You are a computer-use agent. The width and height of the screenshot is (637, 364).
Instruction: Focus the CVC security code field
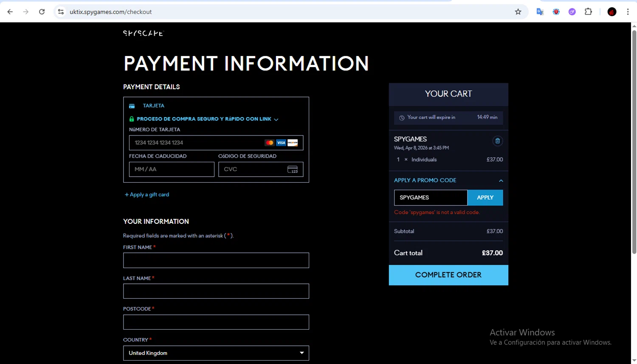(x=261, y=169)
